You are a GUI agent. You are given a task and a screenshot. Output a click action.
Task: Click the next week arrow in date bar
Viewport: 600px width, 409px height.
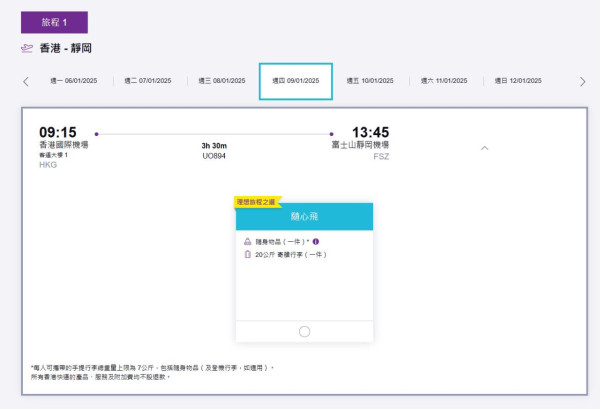pos(582,81)
